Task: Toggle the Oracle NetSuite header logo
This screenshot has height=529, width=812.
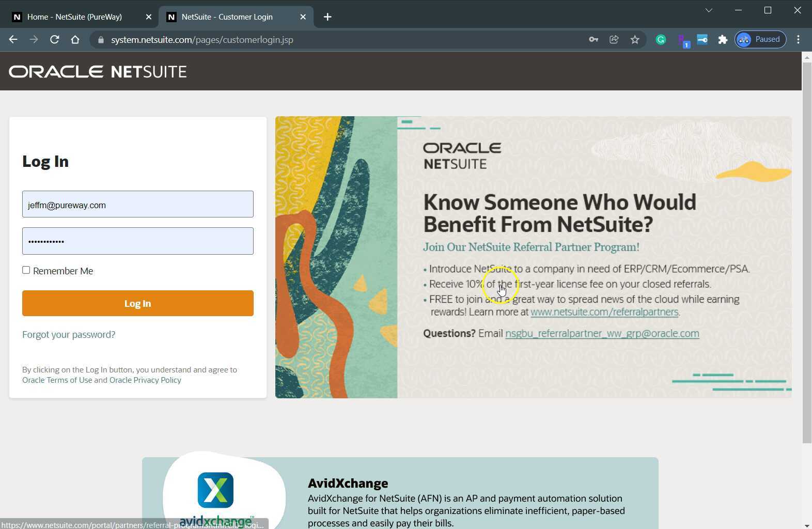Action: pos(98,71)
